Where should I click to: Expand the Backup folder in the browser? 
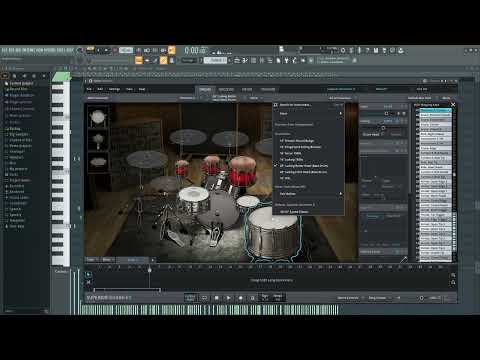[15, 128]
